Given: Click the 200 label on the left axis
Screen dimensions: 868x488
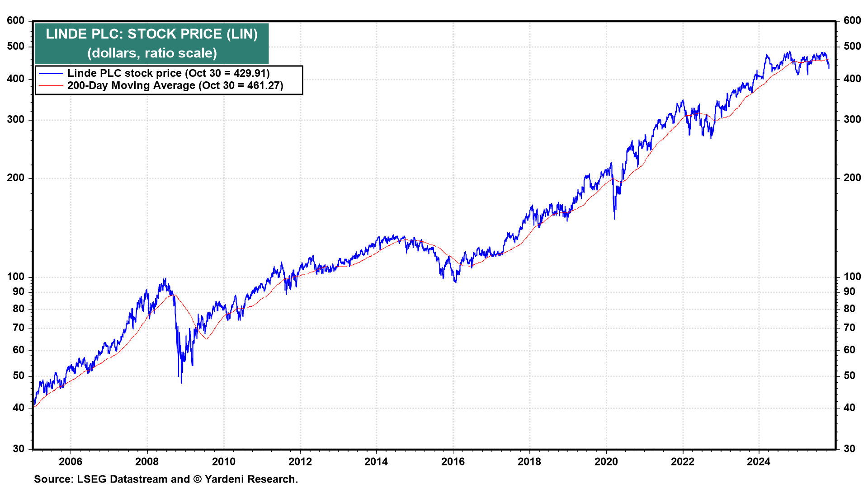Looking at the screenshot, I should tap(16, 178).
